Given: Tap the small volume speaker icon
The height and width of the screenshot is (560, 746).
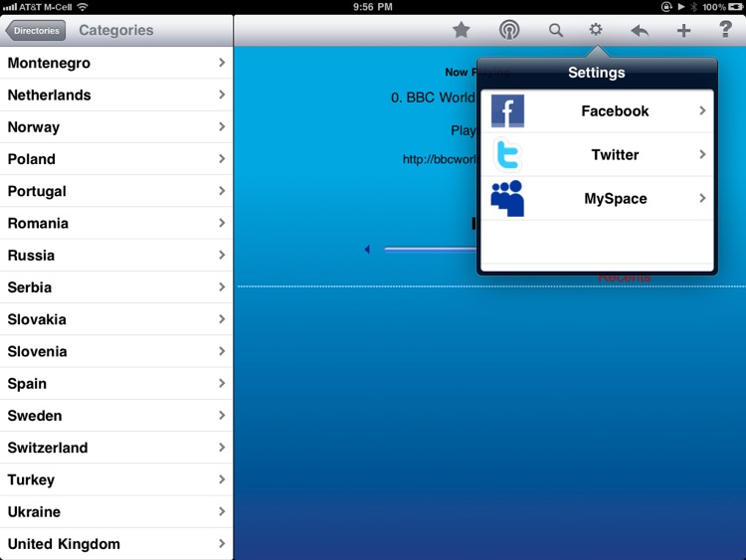Looking at the screenshot, I should [367, 250].
